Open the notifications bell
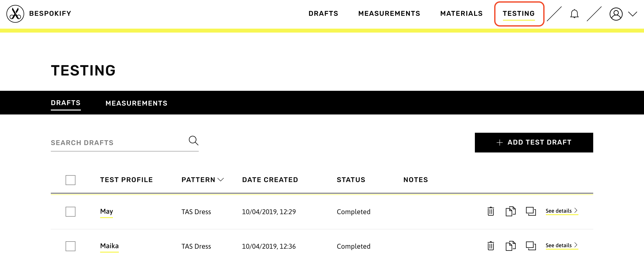Screen dimensions: 644x263 coord(574,14)
